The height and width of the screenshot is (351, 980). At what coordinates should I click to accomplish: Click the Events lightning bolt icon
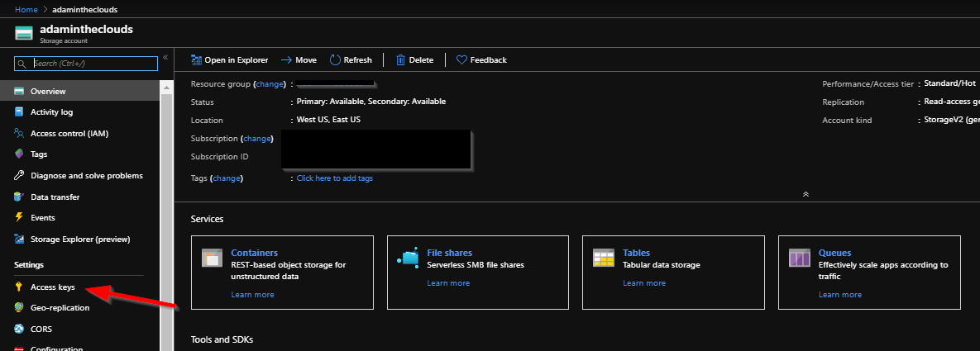(x=19, y=217)
